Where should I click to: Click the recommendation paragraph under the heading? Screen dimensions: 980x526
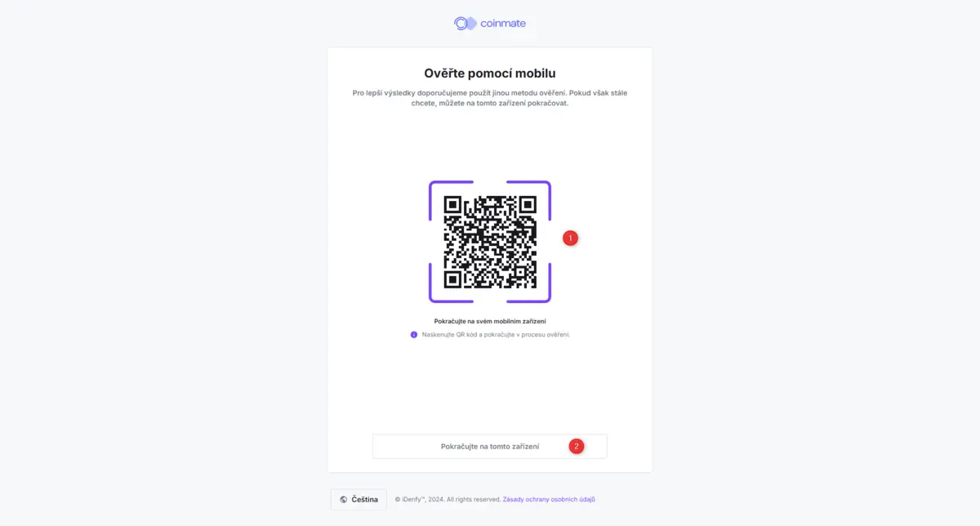tap(490, 98)
